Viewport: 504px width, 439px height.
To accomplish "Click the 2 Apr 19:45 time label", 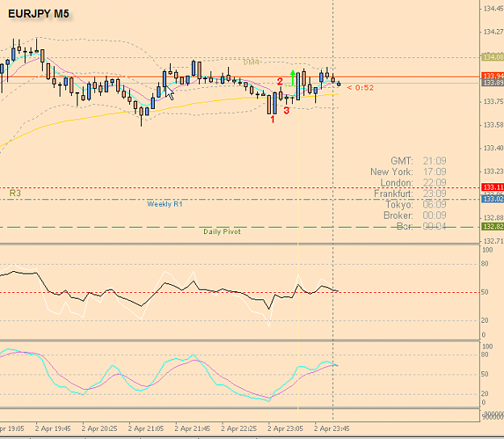I will tap(53, 429).
